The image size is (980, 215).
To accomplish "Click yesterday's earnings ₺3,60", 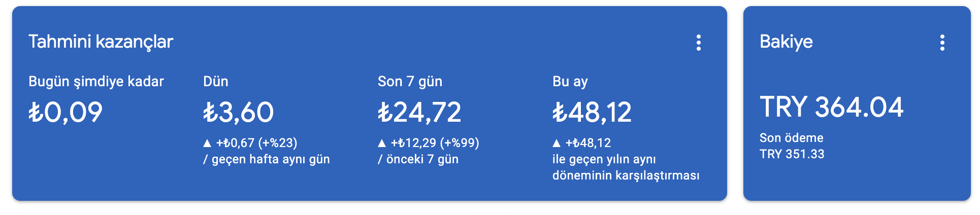I will tap(238, 112).
